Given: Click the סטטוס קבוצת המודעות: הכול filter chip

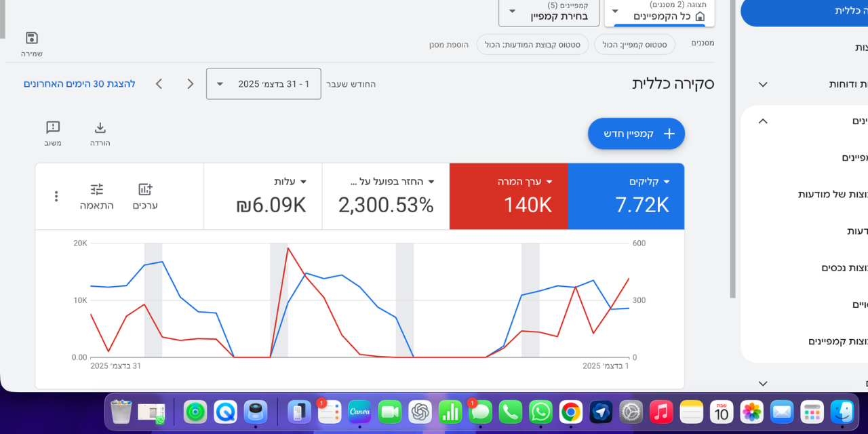Looking at the screenshot, I should tap(532, 44).
